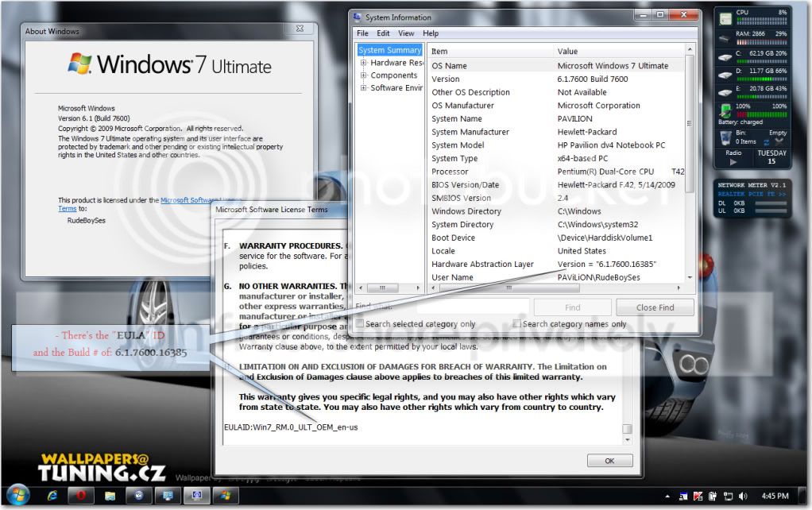Open the Edit menu in System Information
This screenshot has width=812, height=510.
coord(383,33)
